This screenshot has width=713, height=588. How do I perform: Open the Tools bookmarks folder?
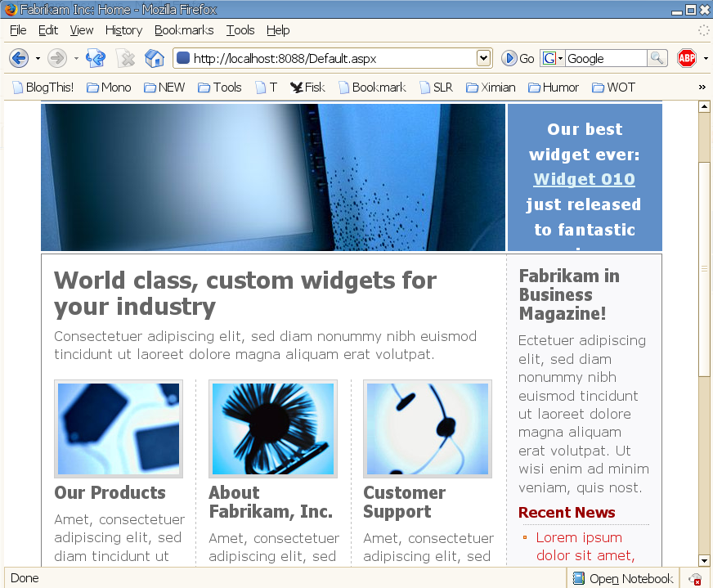coord(220,88)
